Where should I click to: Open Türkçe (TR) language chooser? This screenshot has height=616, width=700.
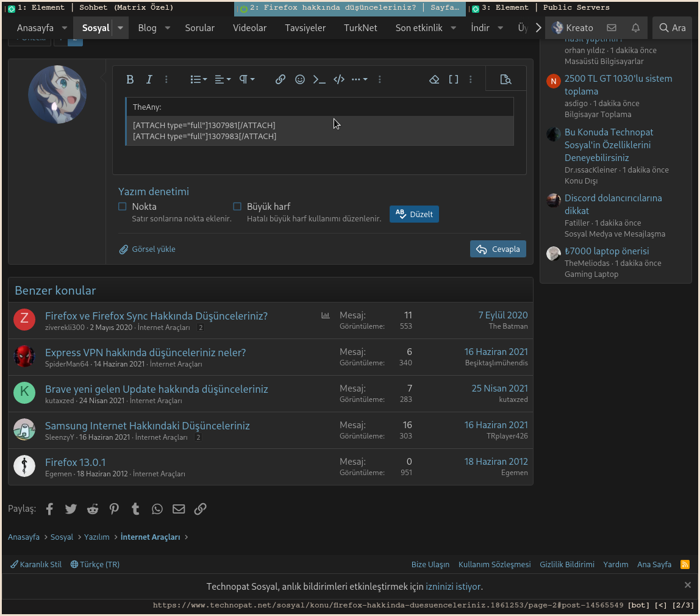pyautogui.click(x=95, y=564)
